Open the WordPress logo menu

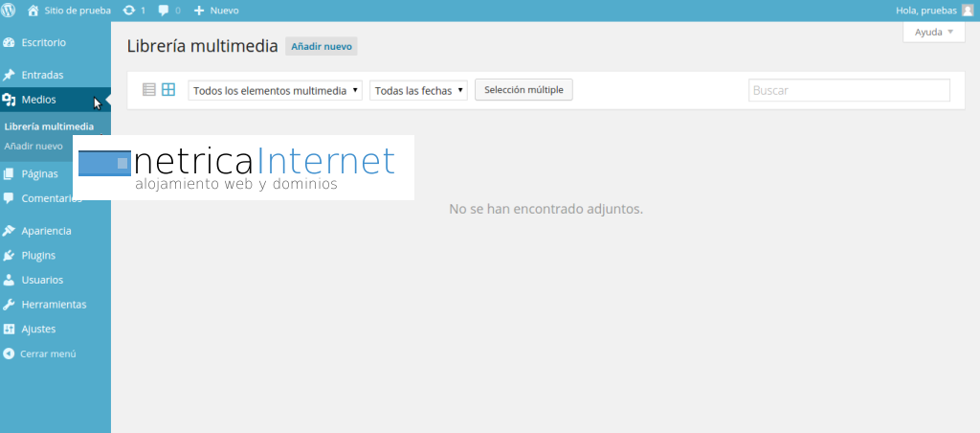9,10
